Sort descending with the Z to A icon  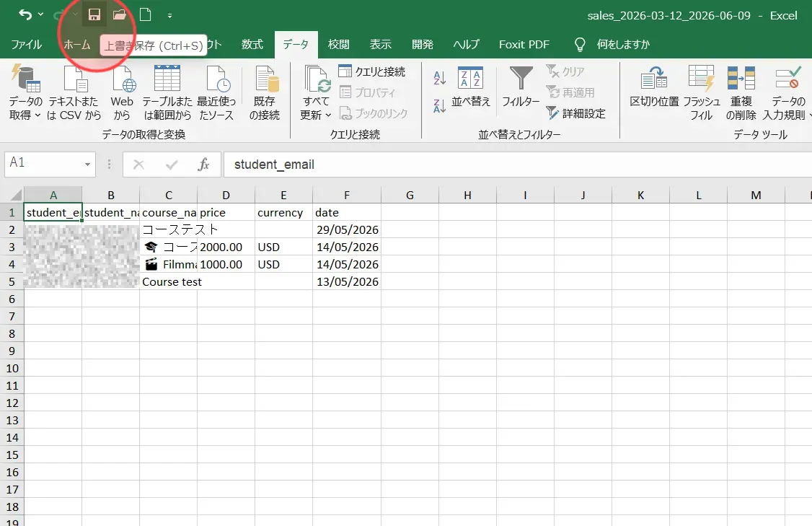(440, 106)
